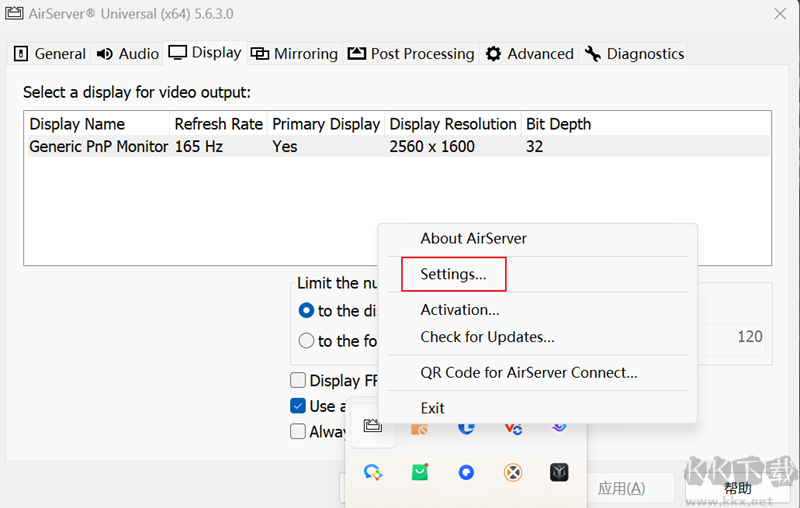
Task: Open Settings... from the context menu
Action: tap(453, 274)
